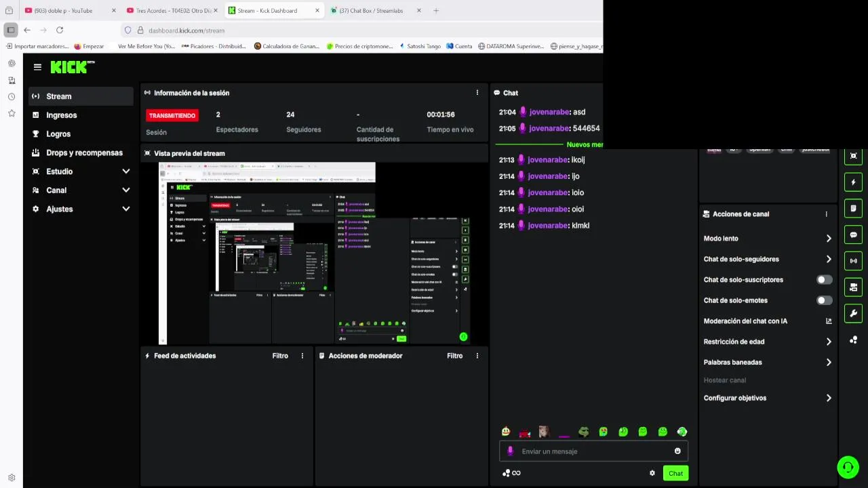Open Filtro in Acciones de moderador
Image resolution: width=868 pixels, height=488 pixels.
coord(455,356)
